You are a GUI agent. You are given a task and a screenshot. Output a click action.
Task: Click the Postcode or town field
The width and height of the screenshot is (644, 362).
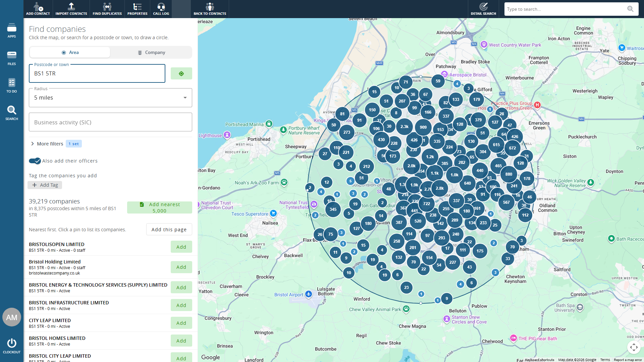pos(97,73)
